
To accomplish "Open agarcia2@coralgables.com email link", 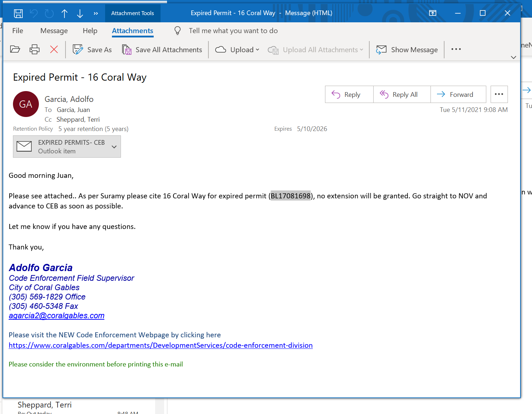I will click(57, 316).
